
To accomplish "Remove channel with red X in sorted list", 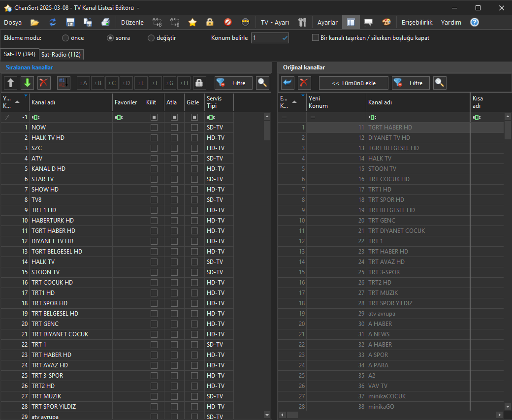I will coord(43,83).
